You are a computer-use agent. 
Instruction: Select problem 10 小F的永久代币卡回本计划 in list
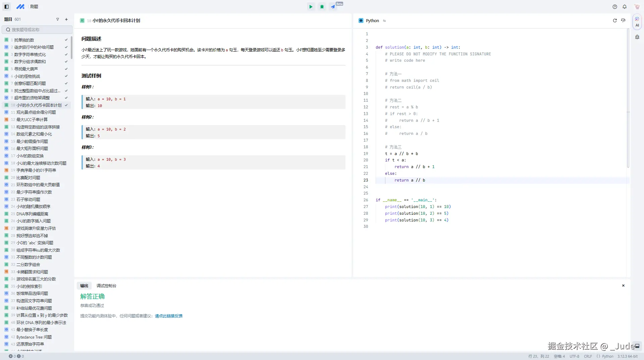[x=36, y=105]
